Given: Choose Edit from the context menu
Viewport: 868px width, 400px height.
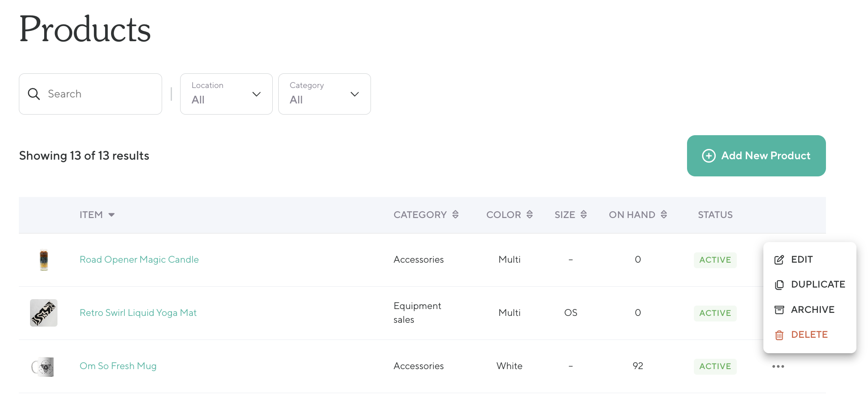Looking at the screenshot, I should coord(801,260).
